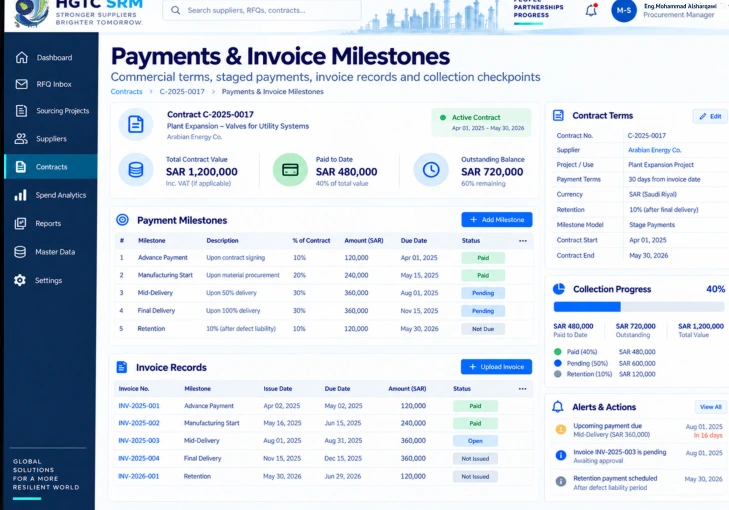The image size is (729, 510).
Task: Click the Master Data database icon
Action: click(x=20, y=252)
